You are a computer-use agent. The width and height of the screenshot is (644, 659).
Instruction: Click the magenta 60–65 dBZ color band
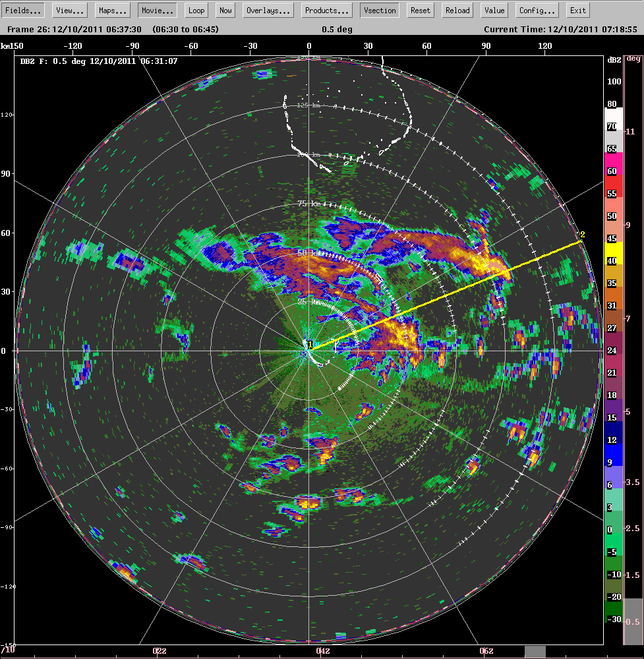pos(614,164)
